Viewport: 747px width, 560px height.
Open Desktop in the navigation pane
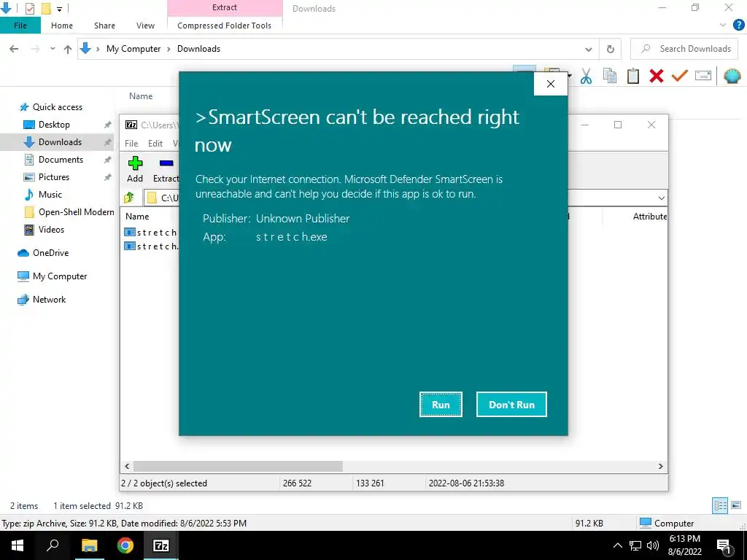pyautogui.click(x=54, y=125)
